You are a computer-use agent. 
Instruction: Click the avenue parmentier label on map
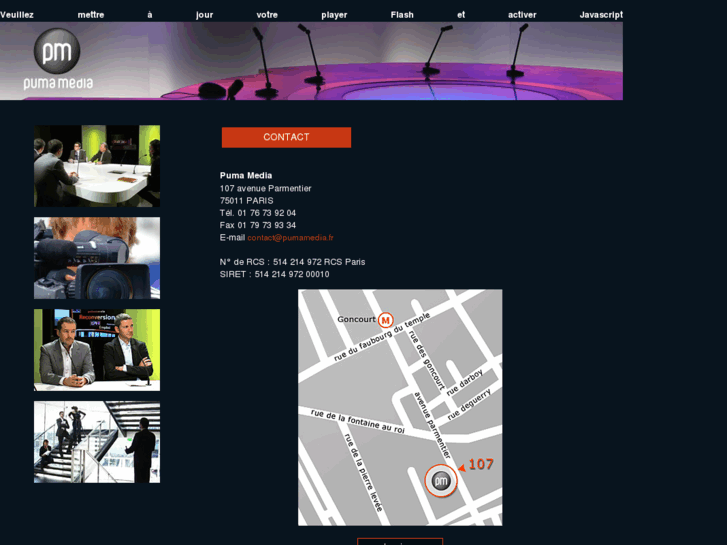click(x=432, y=424)
